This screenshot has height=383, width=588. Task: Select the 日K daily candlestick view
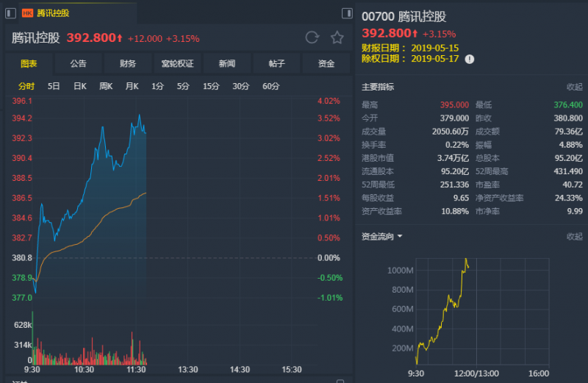point(80,86)
